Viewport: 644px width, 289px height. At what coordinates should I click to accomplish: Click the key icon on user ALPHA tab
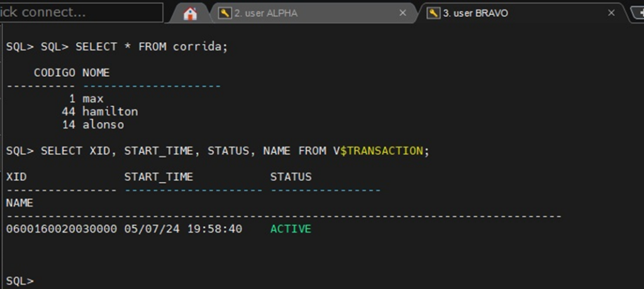tap(225, 13)
